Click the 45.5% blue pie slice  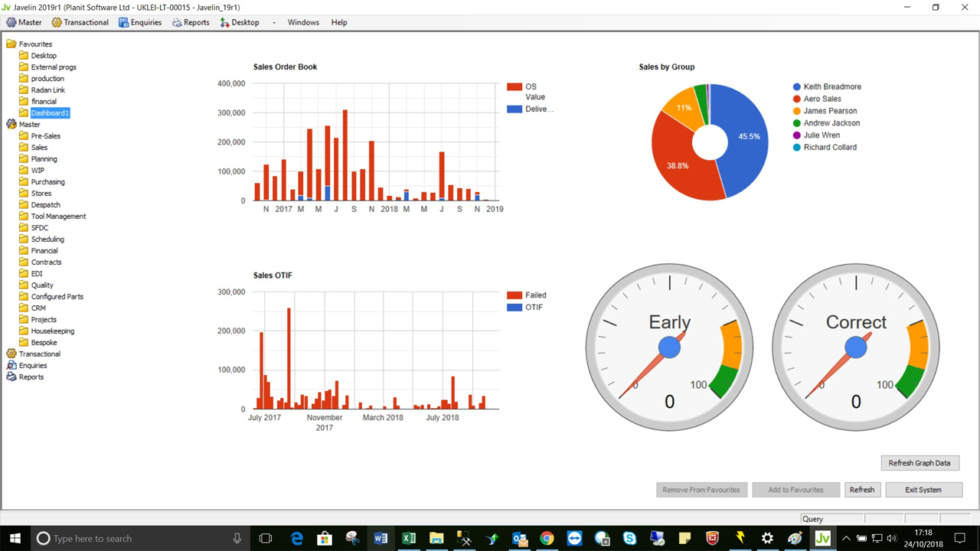(749, 138)
